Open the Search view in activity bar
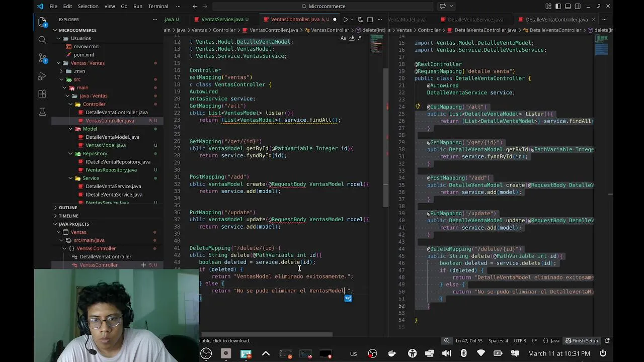This screenshot has height=362, width=644. [x=42, y=40]
